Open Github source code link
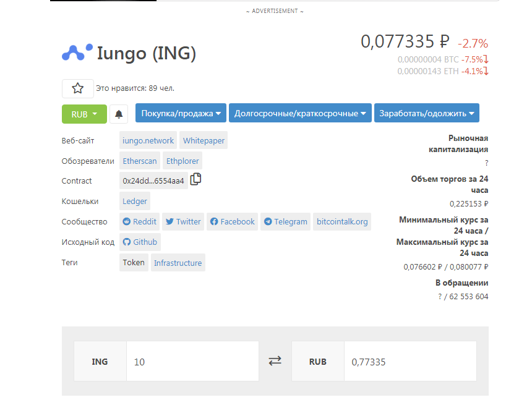Viewport: 532px width, 400px height. (x=140, y=242)
